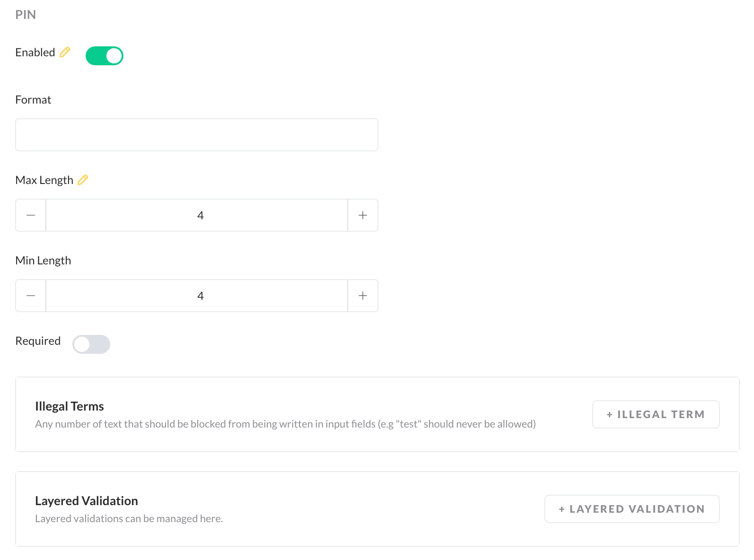Click pencil edit icon beside Max Length
The height and width of the screenshot is (560, 754).
(x=83, y=180)
